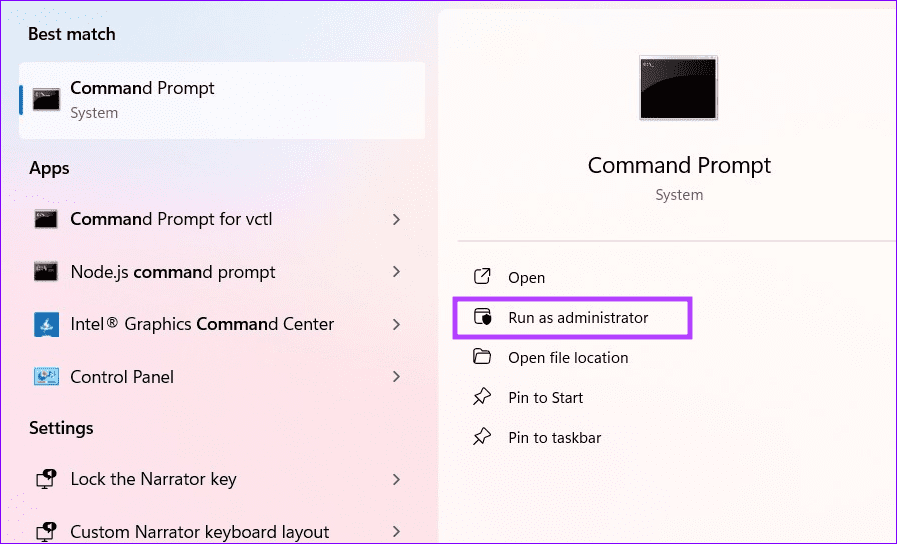
Task: Click the Intel Graphics Command Center icon
Action: (x=46, y=324)
